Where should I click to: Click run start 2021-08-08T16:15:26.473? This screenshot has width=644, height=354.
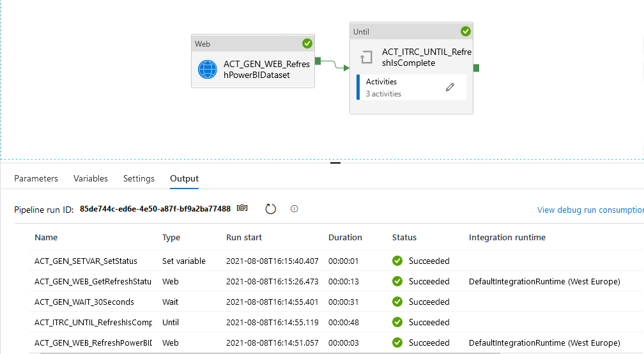coord(272,282)
